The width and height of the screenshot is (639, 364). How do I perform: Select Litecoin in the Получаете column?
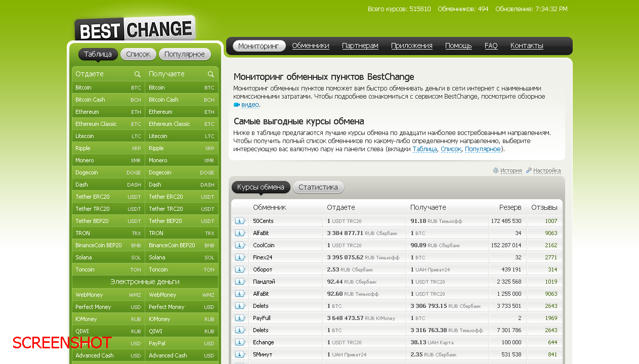(x=182, y=136)
